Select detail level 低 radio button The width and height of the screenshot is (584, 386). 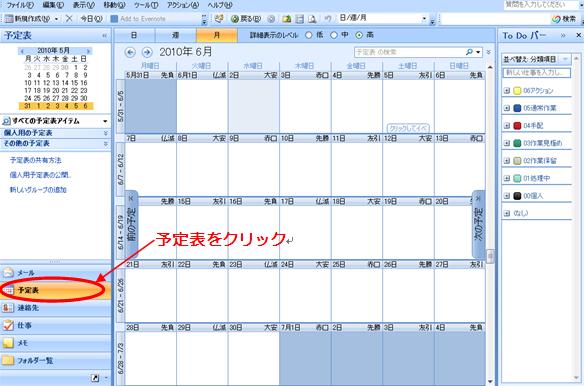click(308, 35)
